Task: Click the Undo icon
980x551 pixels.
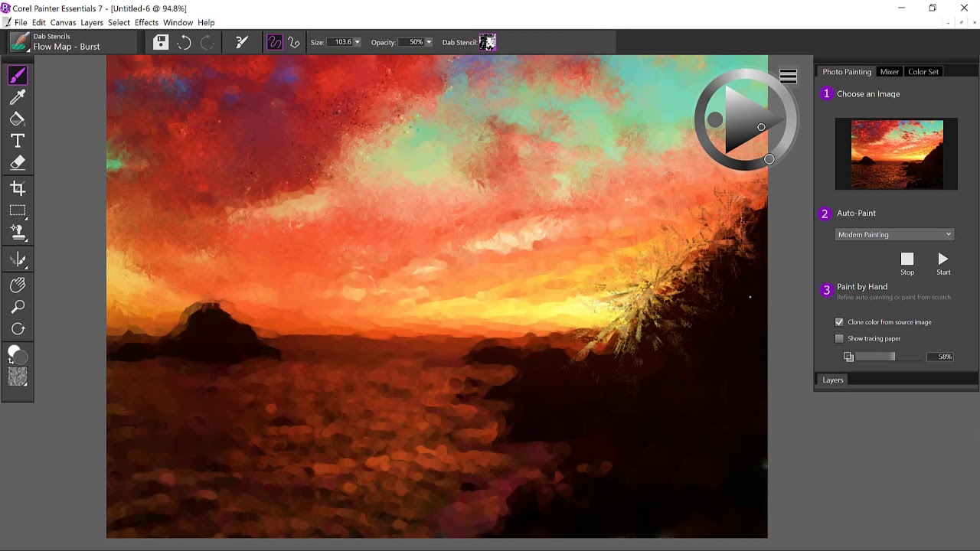Action: [x=184, y=42]
